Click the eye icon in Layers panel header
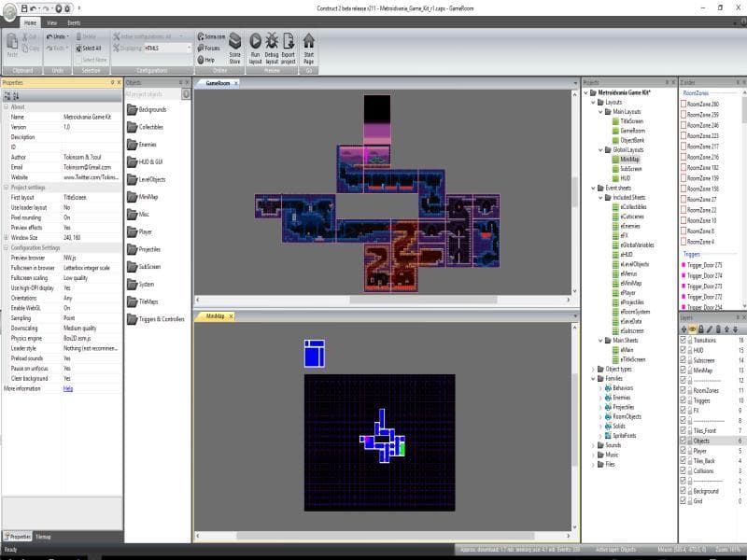 693,328
